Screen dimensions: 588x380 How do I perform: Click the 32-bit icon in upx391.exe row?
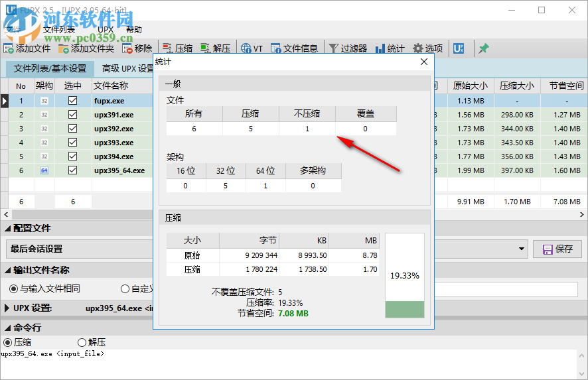pos(44,115)
